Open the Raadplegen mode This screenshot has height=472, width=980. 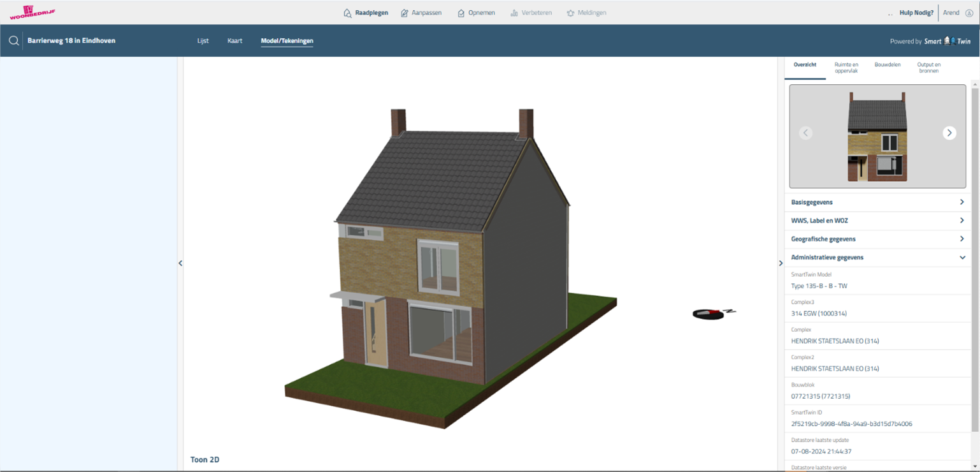pyautogui.click(x=366, y=13)
